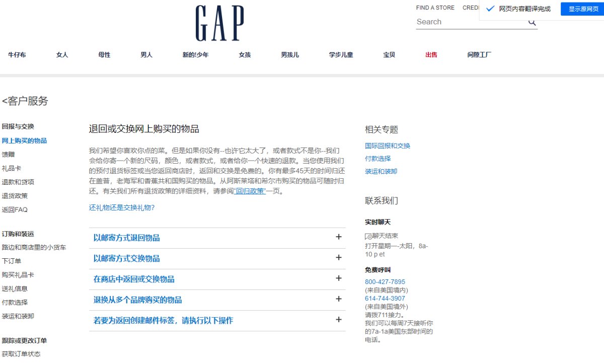The width and height of the screenshot is (604, 364).
Task: Open 若要为返回创建邮件标签 accordion title
Action: click(x=163, y=320)
